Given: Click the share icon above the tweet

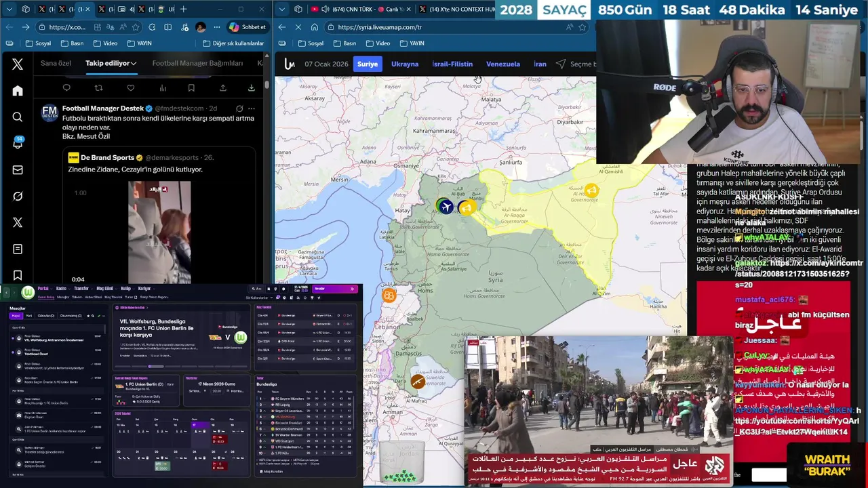Looking at the screenshot, I should click(222, 88).
